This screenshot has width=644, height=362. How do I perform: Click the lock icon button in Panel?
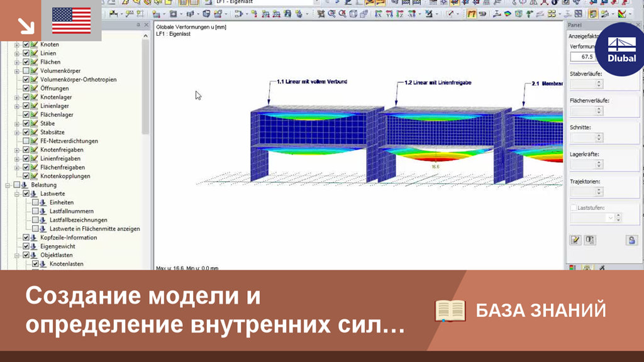[631, 240]
